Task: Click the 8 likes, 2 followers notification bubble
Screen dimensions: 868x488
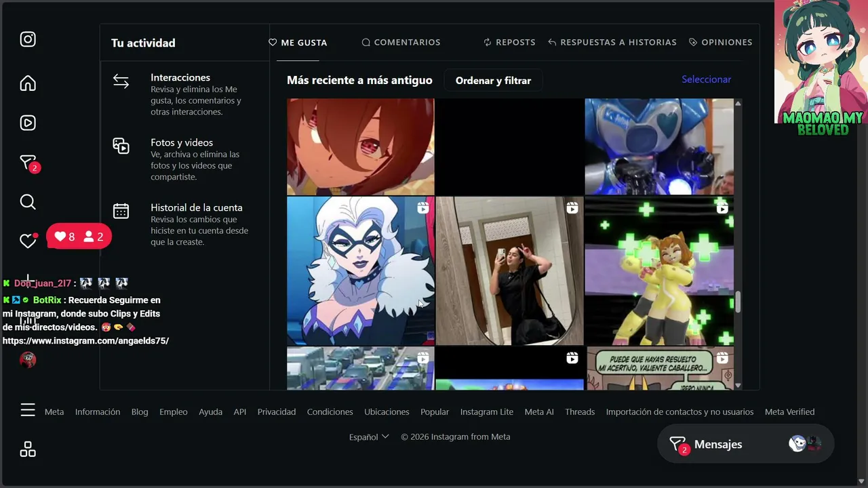Action: pyautogui.click(x=79, y=237)
